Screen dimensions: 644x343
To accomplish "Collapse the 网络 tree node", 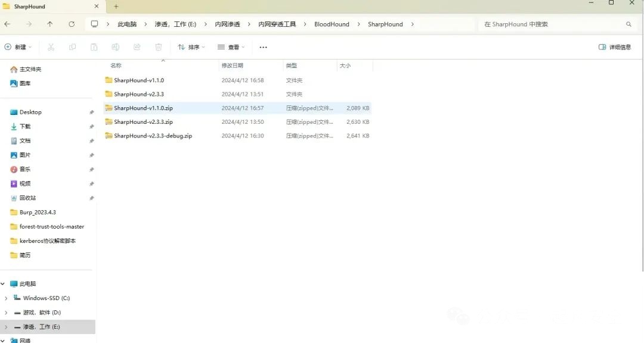I will 3,340.
